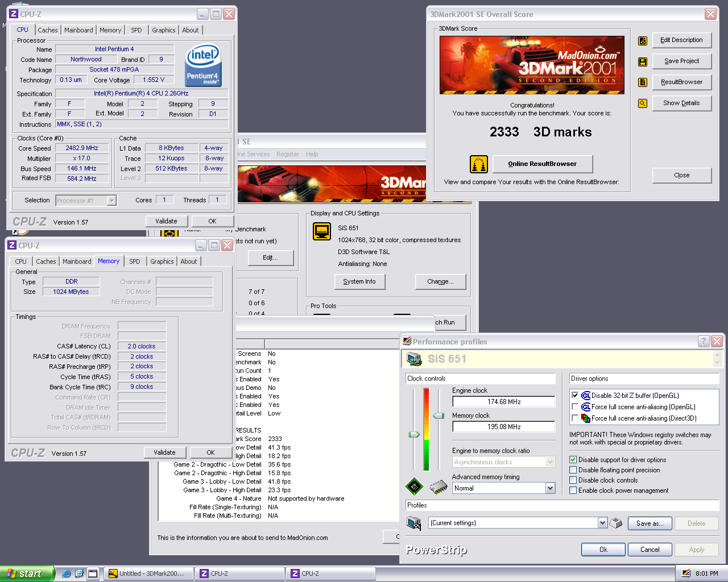Click the OpenGL icon beside Disable 32-bit Z buffer
The image size is (728, 582).
(586, 396)
